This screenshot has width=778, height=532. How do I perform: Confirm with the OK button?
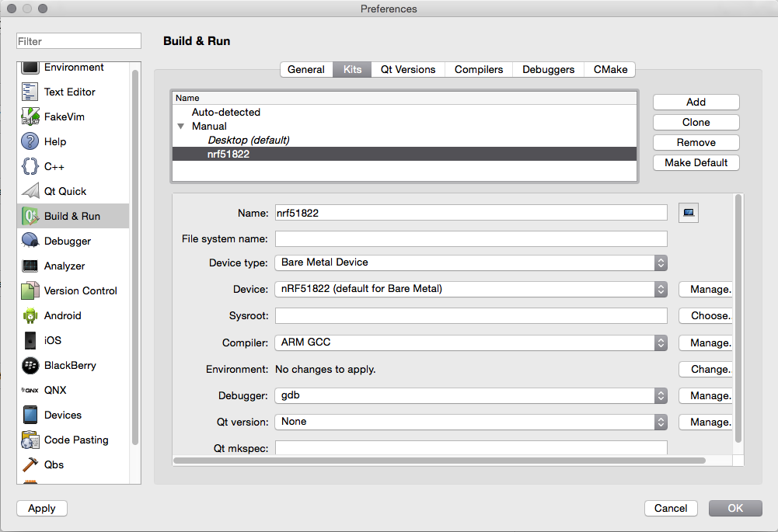click(735, 508)
